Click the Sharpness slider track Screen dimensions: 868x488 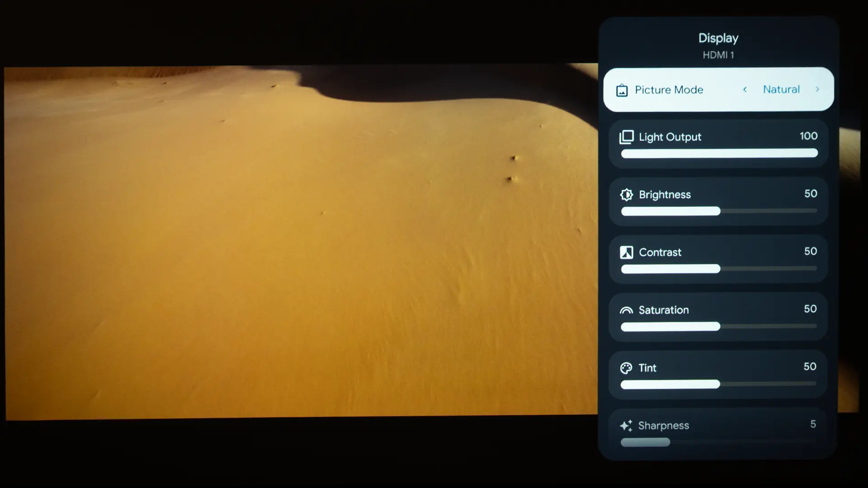pos(719,442)
